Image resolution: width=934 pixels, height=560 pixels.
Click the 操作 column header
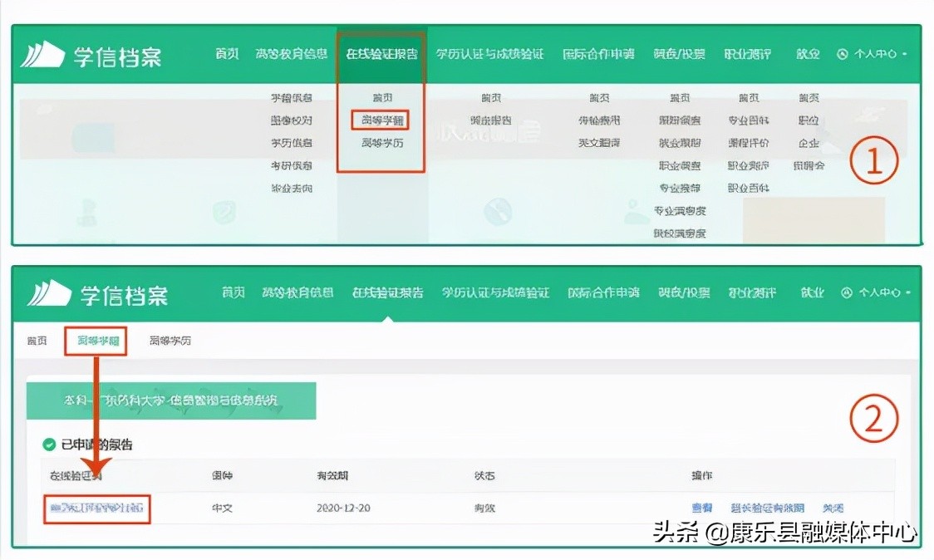[701, 476]
